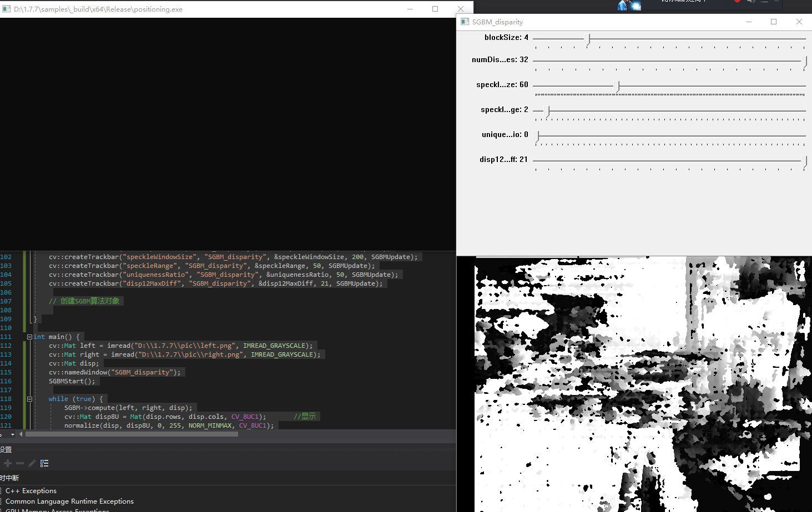
Task: Add a new exception with the plus icon
Action: point(7,463)
